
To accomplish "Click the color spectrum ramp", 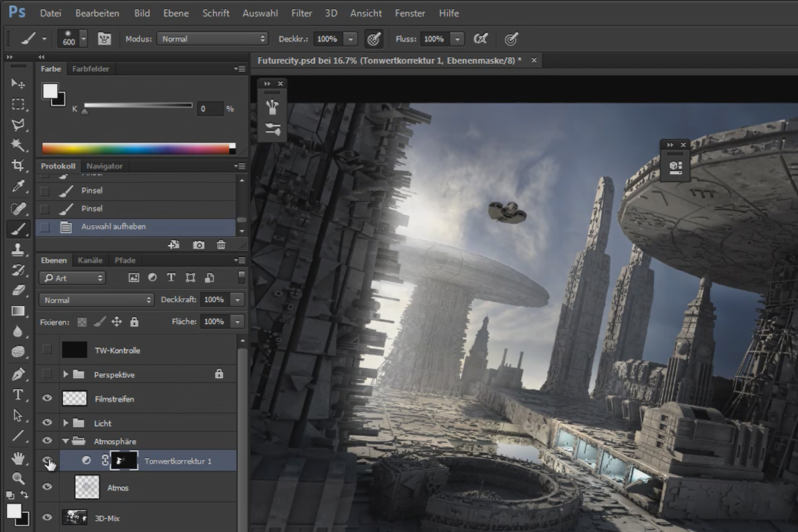I will click(x=138, y=149).
